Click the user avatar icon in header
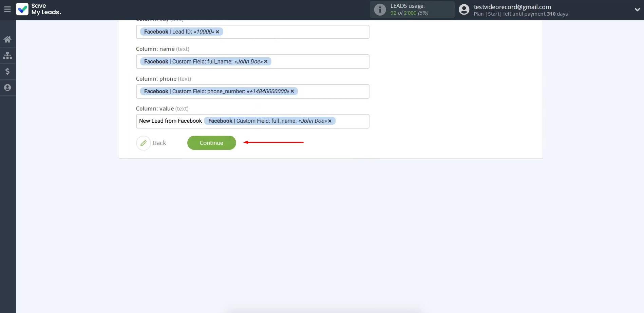 464,9
